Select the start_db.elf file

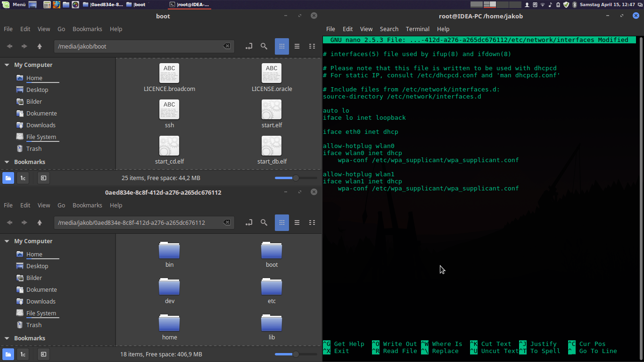point(272,150)
